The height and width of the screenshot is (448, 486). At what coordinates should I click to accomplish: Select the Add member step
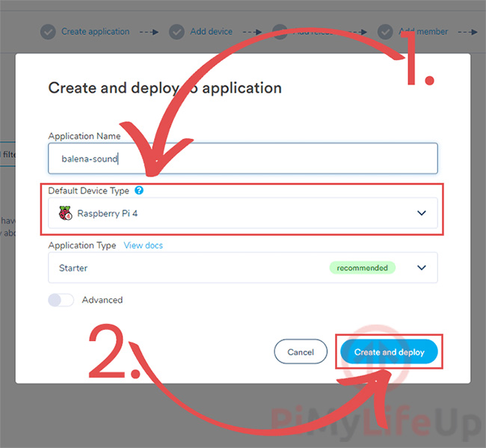tap(423, 31)
